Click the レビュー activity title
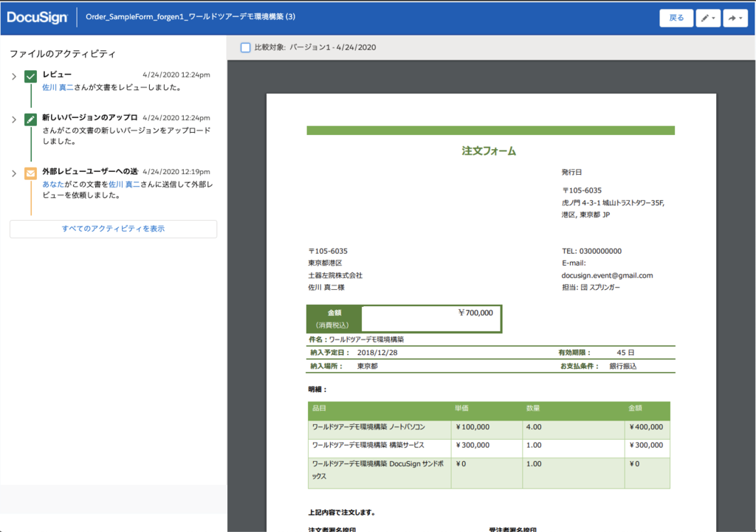Viewport: 756px width, 532px height. 57,75
